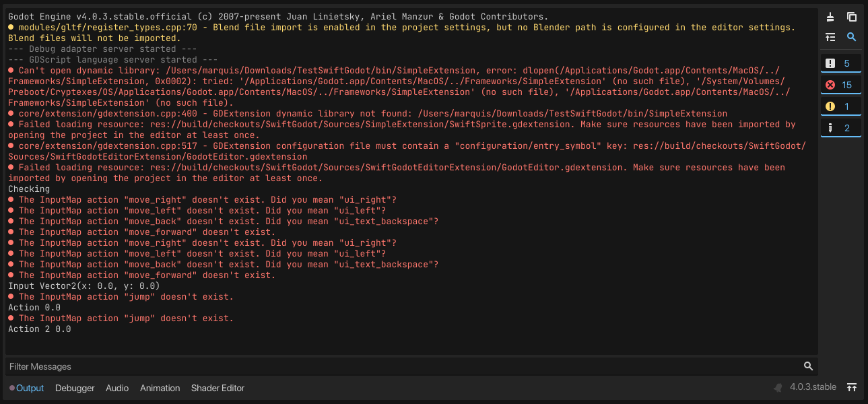Open the output search tool

click(x=850, y=37)
